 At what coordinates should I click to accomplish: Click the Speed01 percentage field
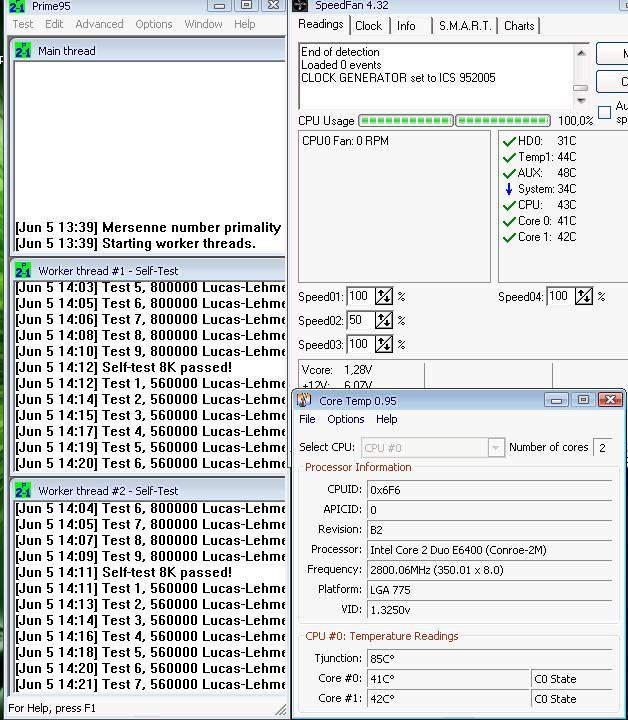click(361, 297)
